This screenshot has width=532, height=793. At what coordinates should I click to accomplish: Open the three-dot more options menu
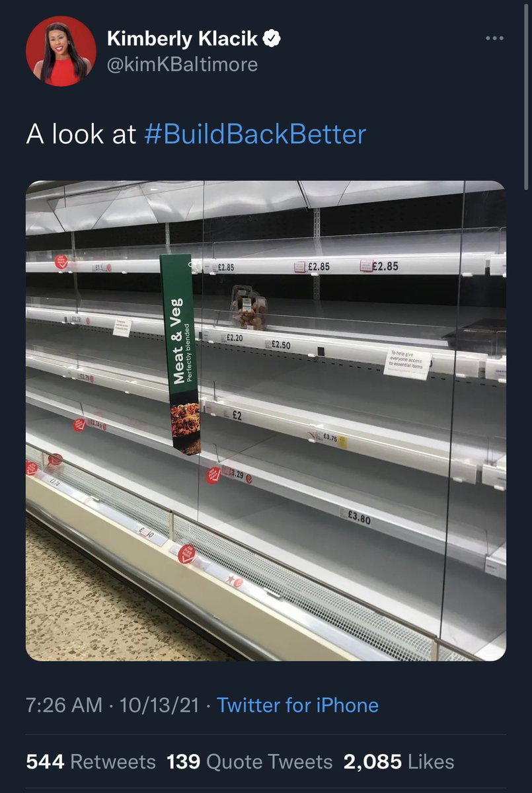[494, 38]
